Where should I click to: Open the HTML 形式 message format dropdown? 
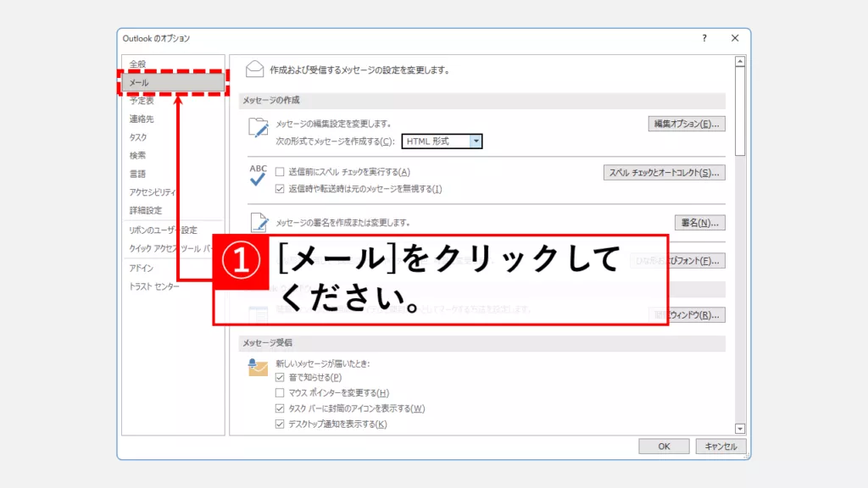coord(476,141)
